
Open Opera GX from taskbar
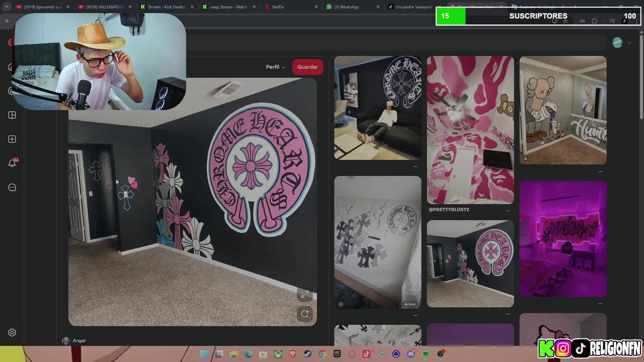pos(352,354)
